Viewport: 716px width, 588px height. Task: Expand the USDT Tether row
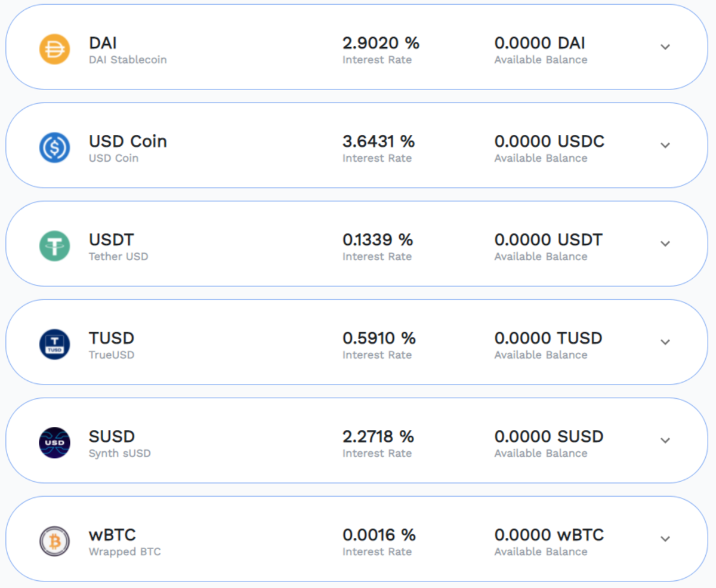pyautogui.click(x=664, y=244)
